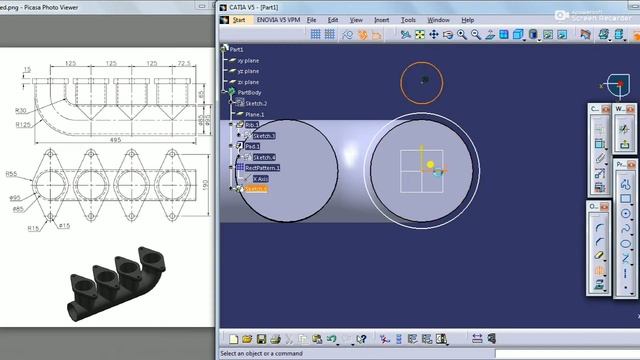Open the Start menu in CATIA
Image resolution: width=640 pixels, height=360 pixels.
coord(238,20)
